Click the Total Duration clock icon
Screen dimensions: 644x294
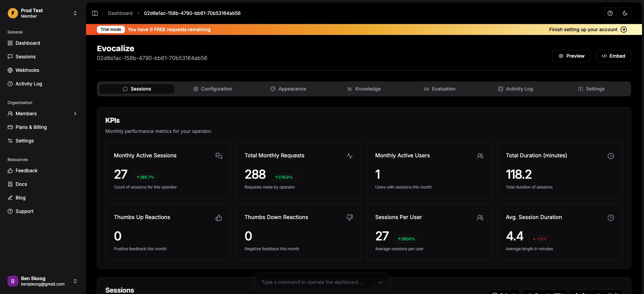pyautogui.click(x=611, y=156)
